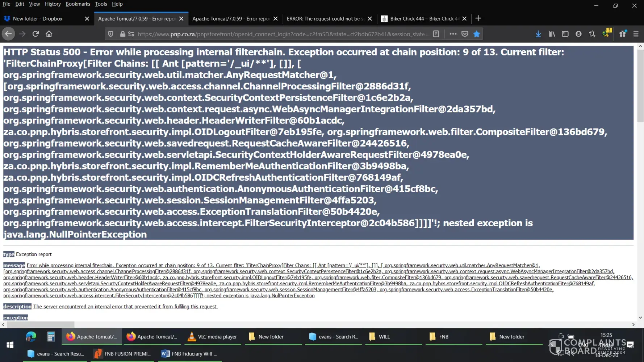Click the 'HTTP Status 500' heading text
644x362 pixels.
coord(42,52)
